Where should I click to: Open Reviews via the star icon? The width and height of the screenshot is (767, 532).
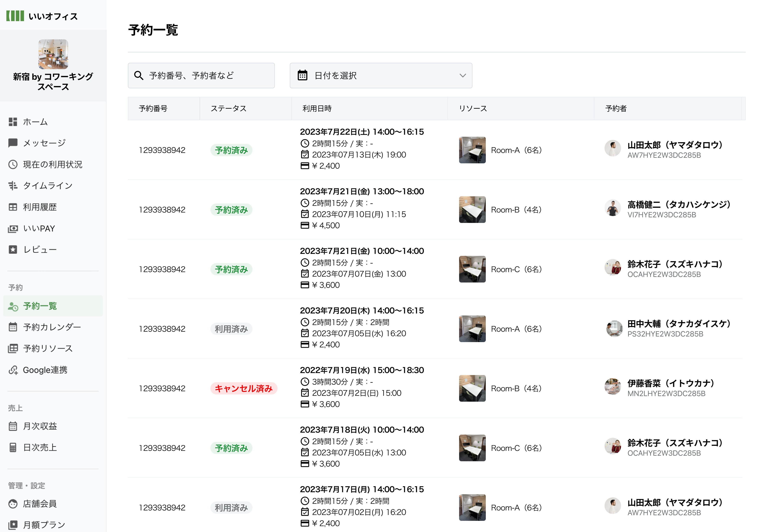point(13,250)
